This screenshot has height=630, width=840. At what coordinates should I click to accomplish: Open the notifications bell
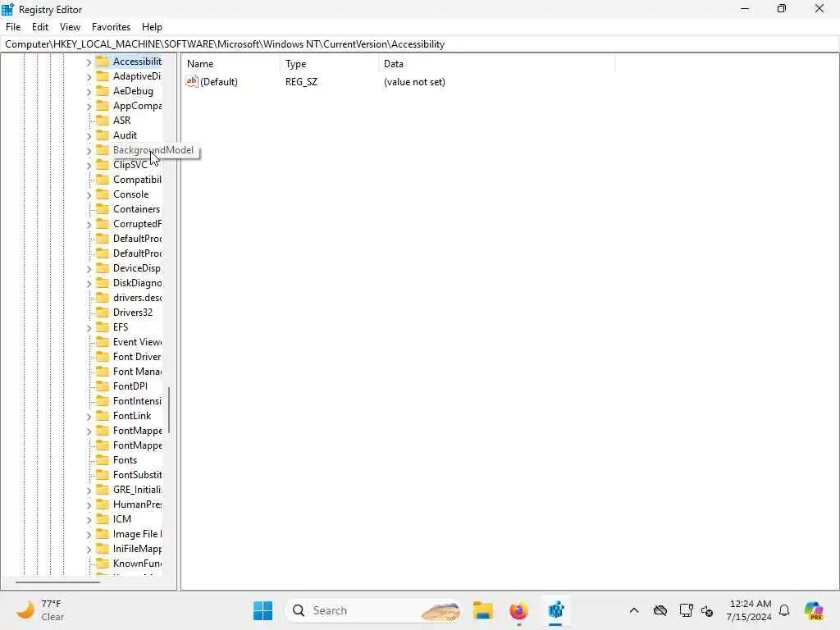(784, 610)
